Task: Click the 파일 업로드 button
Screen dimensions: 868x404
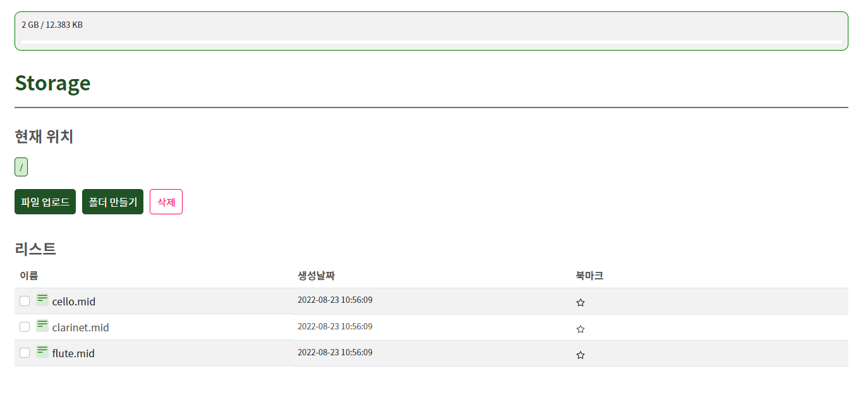Action: [x=45, y=202]
